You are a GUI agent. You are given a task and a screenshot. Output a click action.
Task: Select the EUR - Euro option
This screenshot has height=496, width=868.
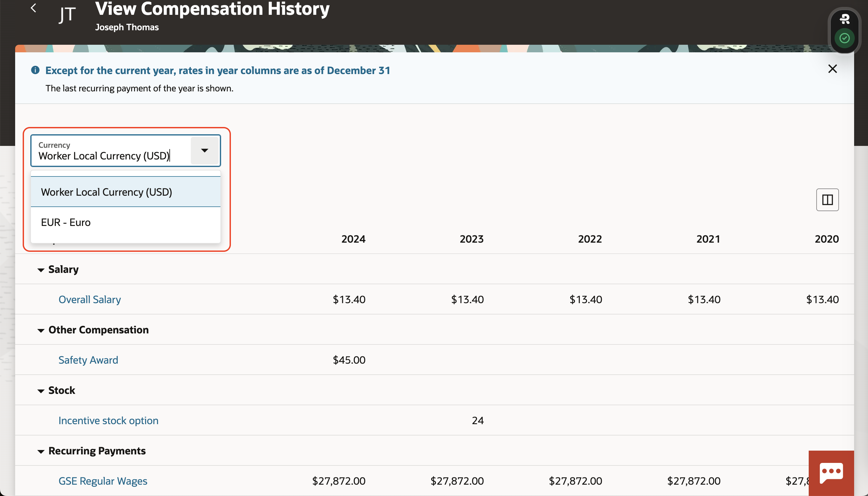coord(126,222)
